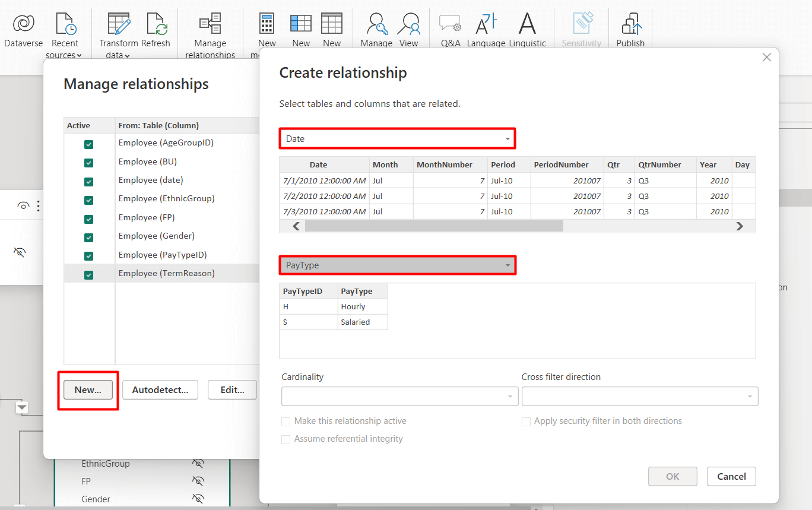Click the Transform data icon
The height and width of the screenshot is (510, 812).
pyautogui.click(x=118, y=24)
